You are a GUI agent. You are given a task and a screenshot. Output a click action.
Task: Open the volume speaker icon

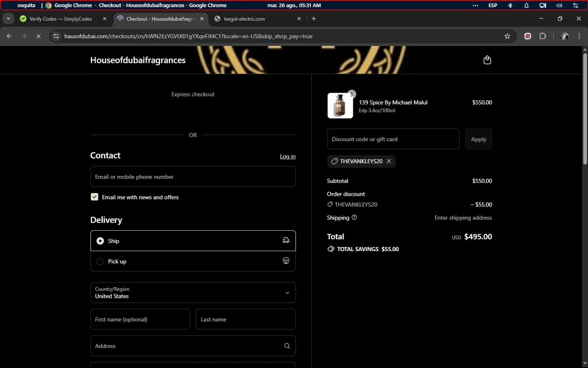[559, 5]
